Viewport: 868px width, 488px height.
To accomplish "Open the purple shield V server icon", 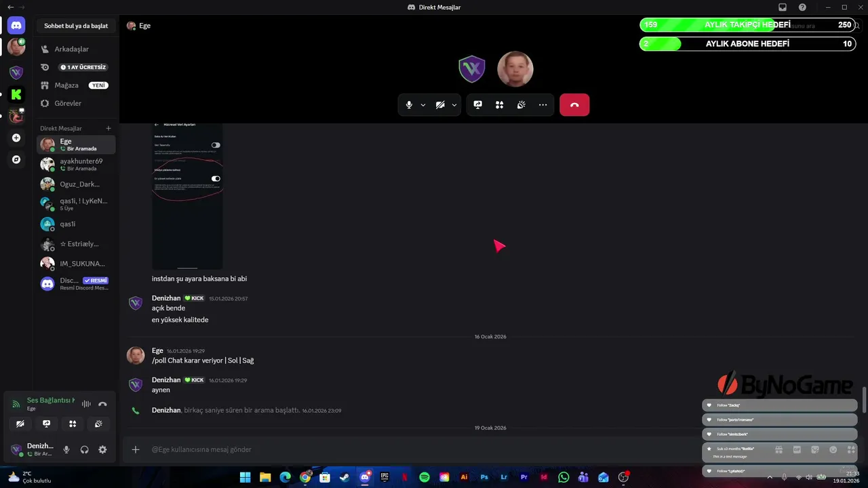I will [16, 73].
